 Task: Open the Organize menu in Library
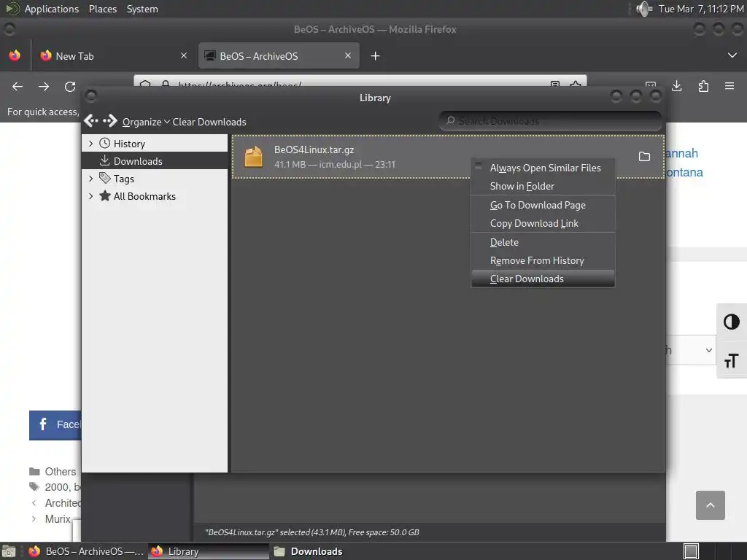[x=146, y=122]
